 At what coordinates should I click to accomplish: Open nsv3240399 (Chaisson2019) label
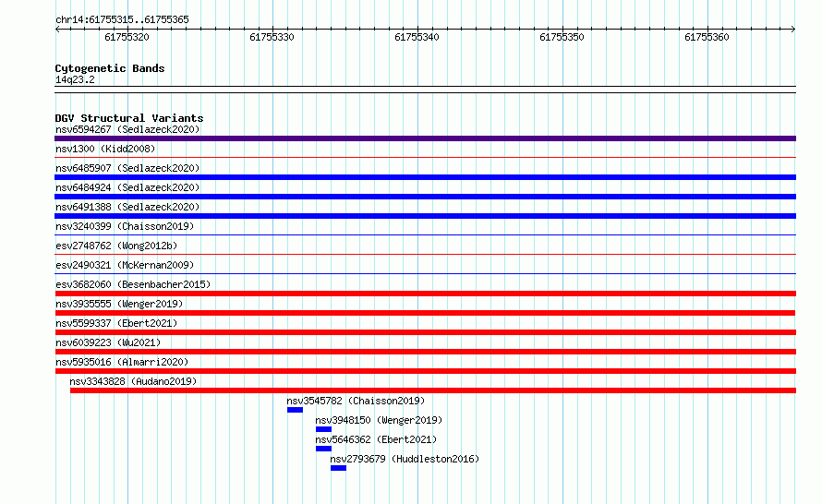(x=125, y=226)
